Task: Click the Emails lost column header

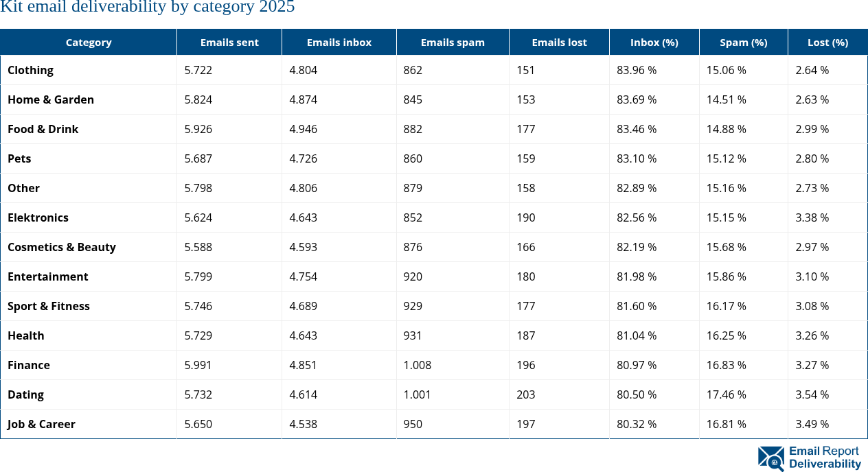Action: click(559, 42)
